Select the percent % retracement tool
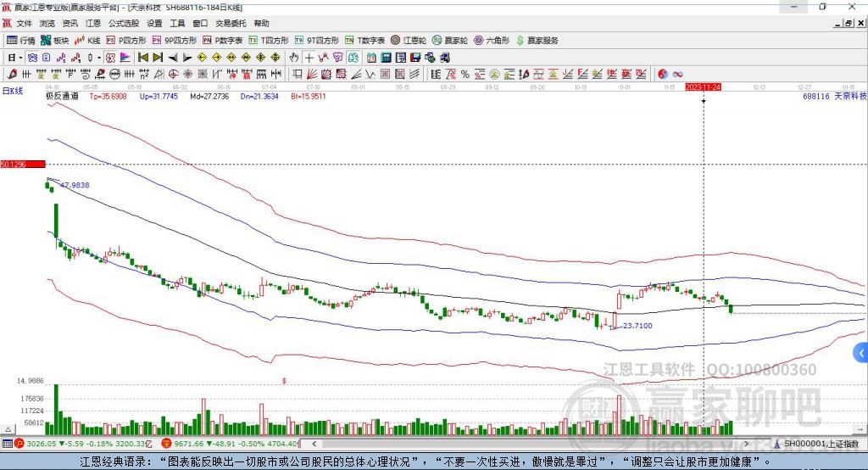Viewport: 868px width, 470px height. (465, 74)
